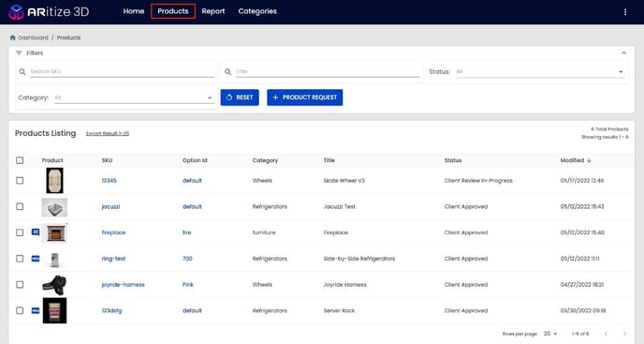Open the comment icon on the fireplace row
644x344 pixels.
click(x=36, y=232)
